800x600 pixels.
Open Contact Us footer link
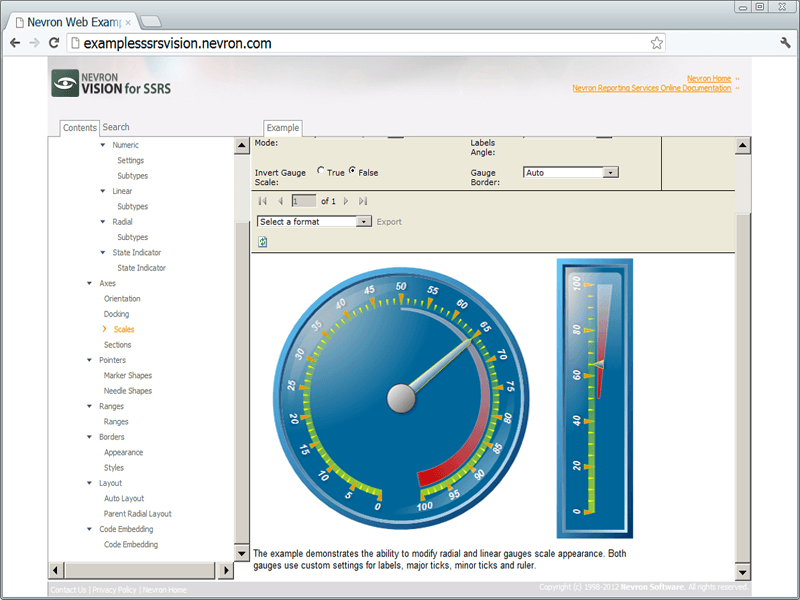tap(68, 590)
